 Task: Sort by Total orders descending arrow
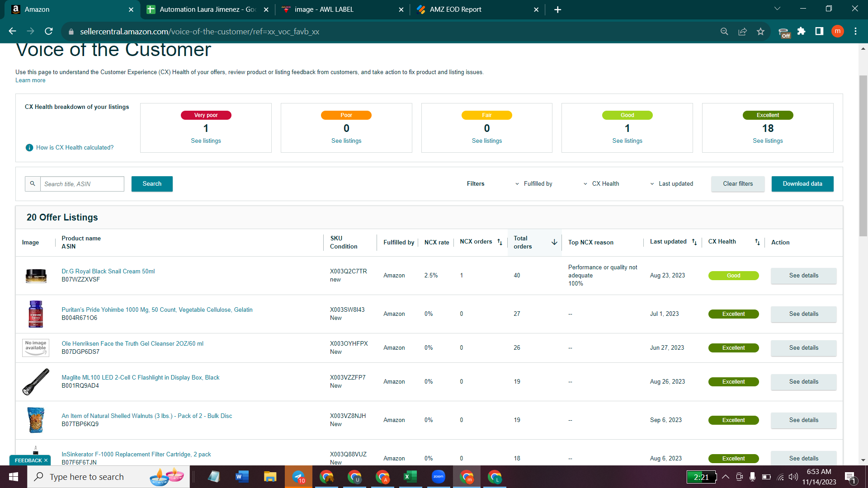coord(554,242)
